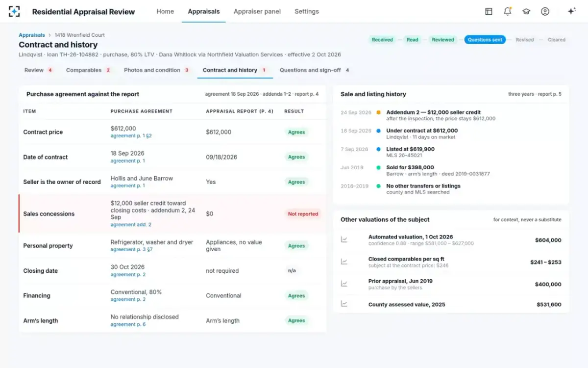The image size is (588, 368).
Task: Click the Revised status step
Action: point(525,40)
